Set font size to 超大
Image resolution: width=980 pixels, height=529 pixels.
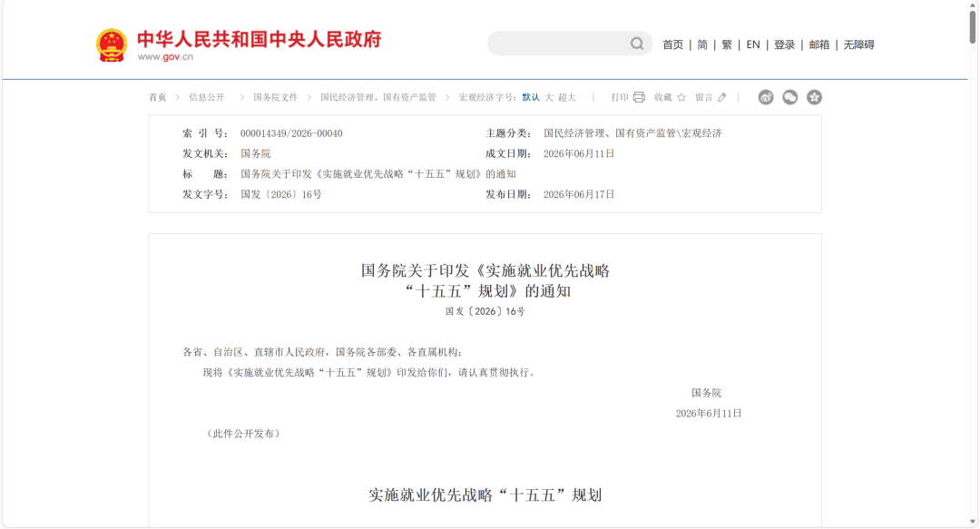pos(567,97)
